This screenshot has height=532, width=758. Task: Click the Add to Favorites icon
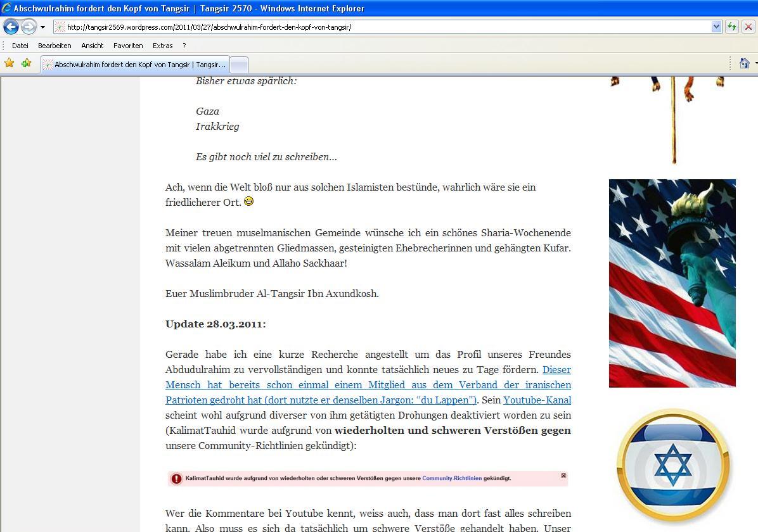(26, 63)
